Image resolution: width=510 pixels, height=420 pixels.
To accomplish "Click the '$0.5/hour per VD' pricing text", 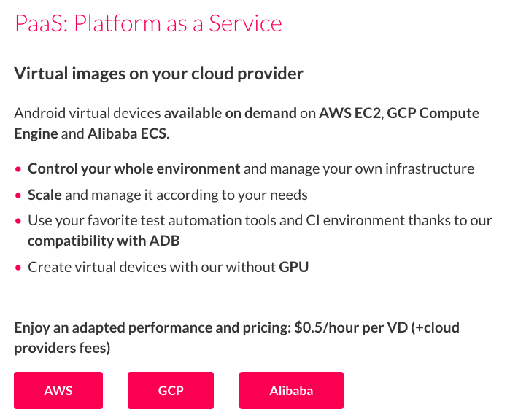I will click(351, 327).
